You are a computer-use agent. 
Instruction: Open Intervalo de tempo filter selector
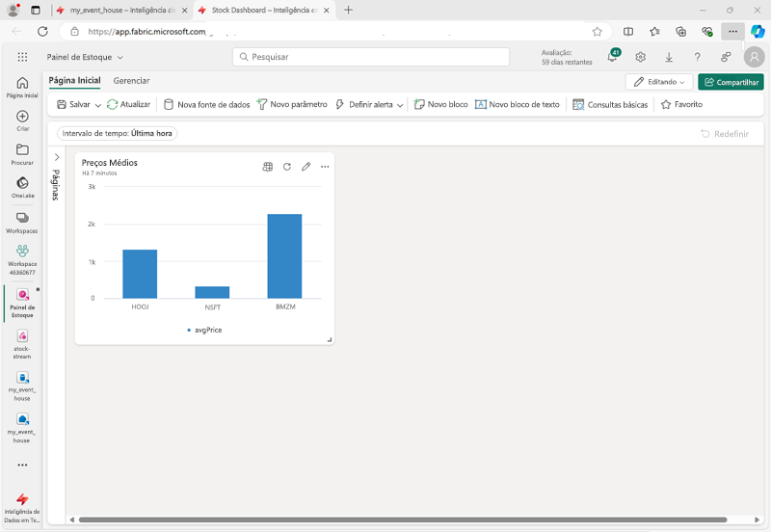[117, 133]
